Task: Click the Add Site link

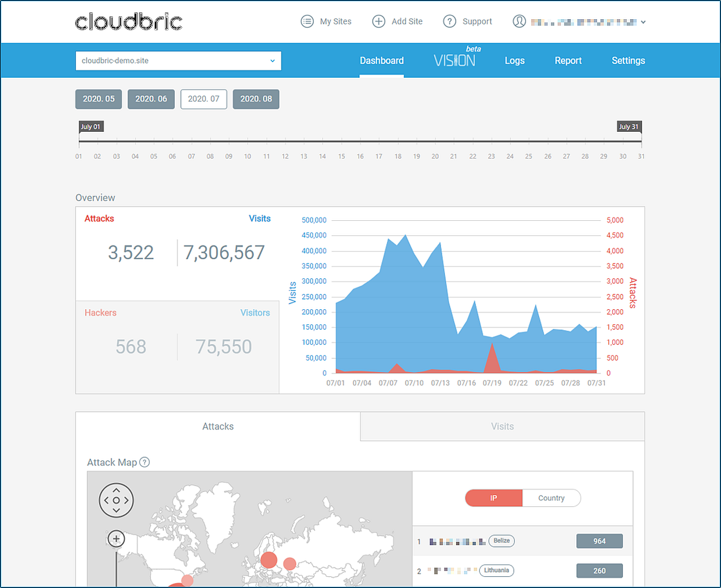Action: pos(407,21)
